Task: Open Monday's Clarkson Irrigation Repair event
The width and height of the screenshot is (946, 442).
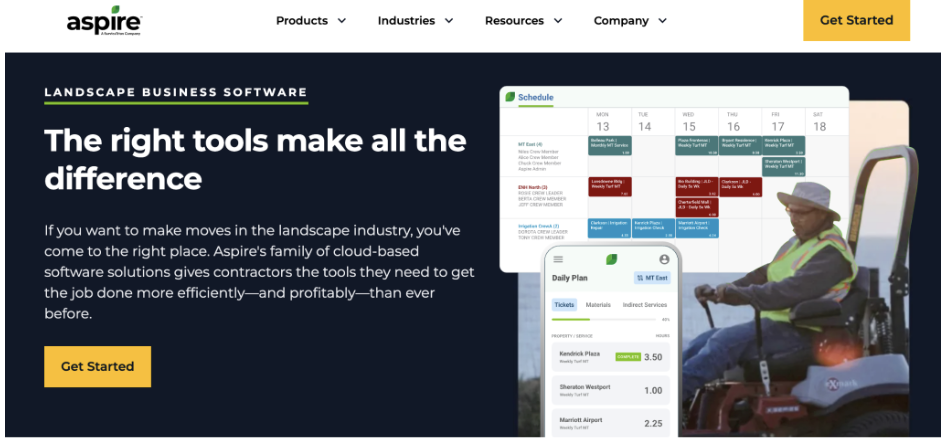Action: (x=610, y=228)
